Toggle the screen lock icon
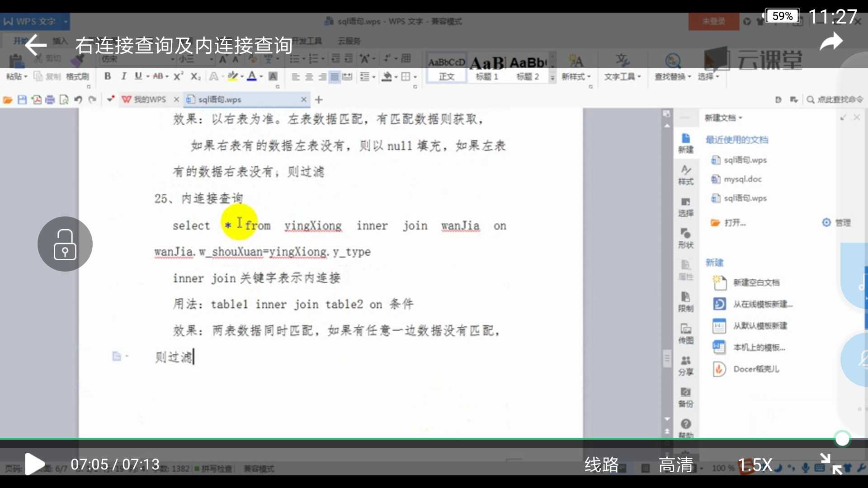 click(65, 244)
